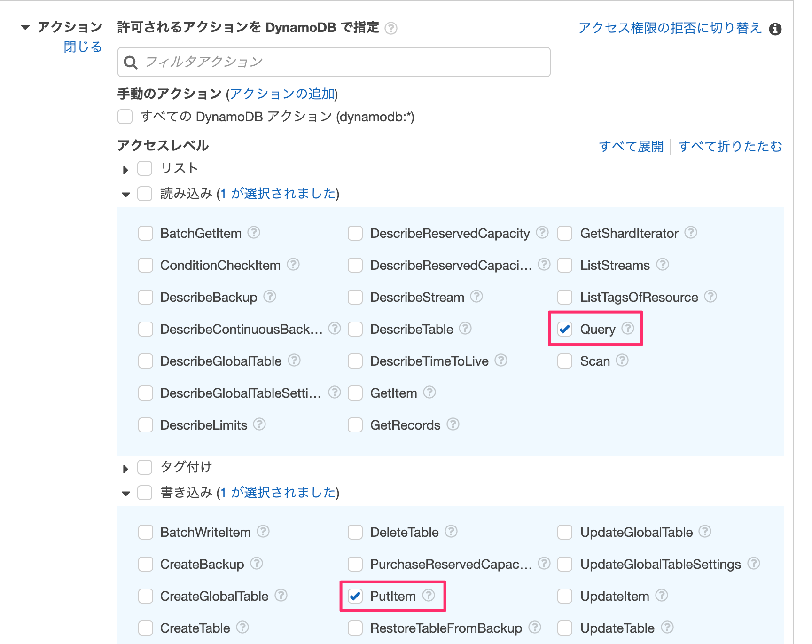Uncheck the Query action checkbox
812x644 pixels.
(565, 329)
